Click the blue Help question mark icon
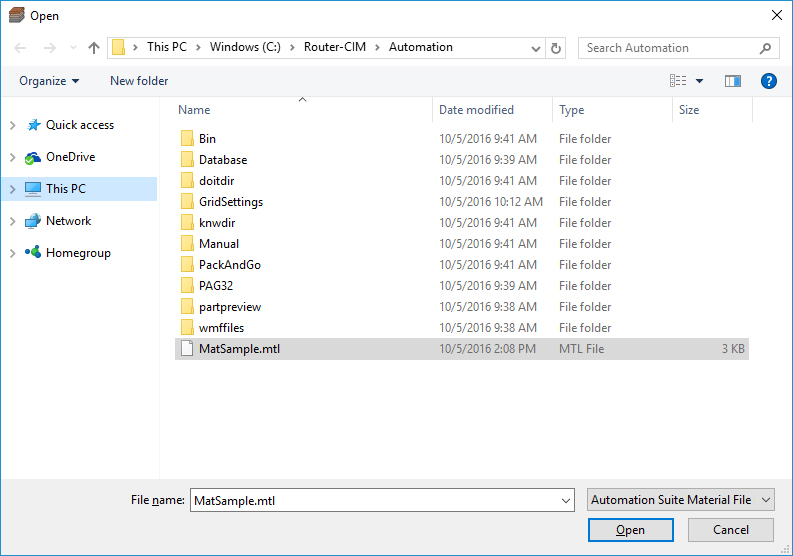The width and height of the screenshot is (793, 556). point(768,81)
